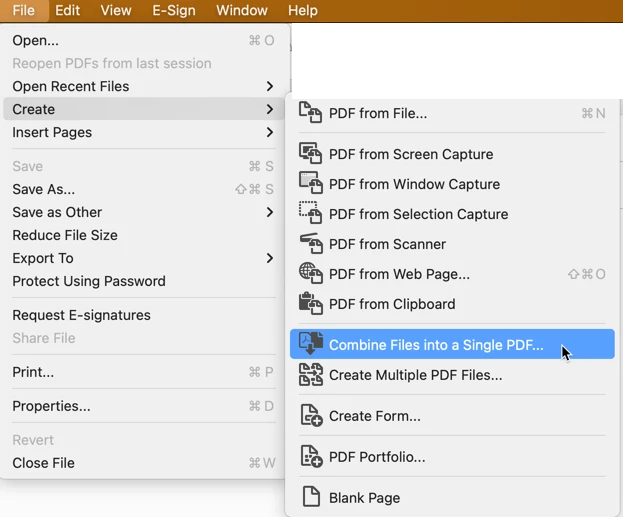The image size is (626, 517).
Task: Select the Export To entry
Action: coord(144,258)
